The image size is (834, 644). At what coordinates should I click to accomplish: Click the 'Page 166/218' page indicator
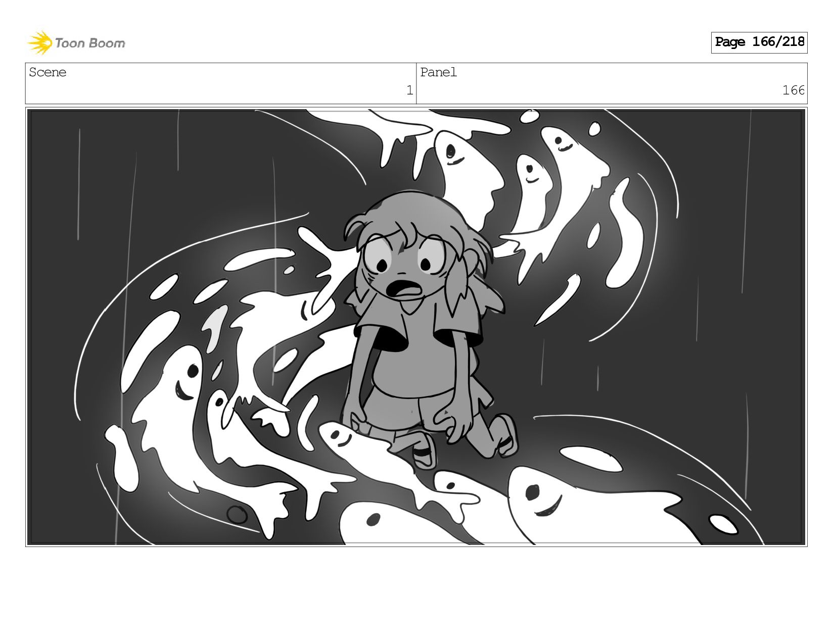759,42
